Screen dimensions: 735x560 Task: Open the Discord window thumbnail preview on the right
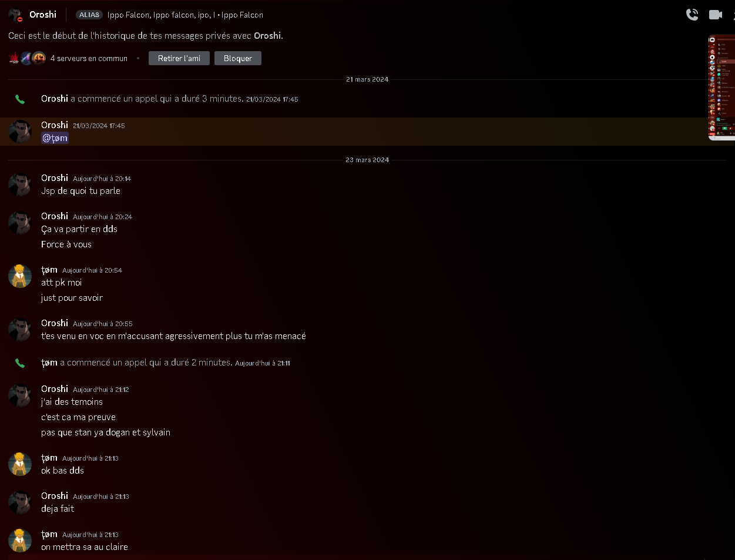[x=721, y=88]
